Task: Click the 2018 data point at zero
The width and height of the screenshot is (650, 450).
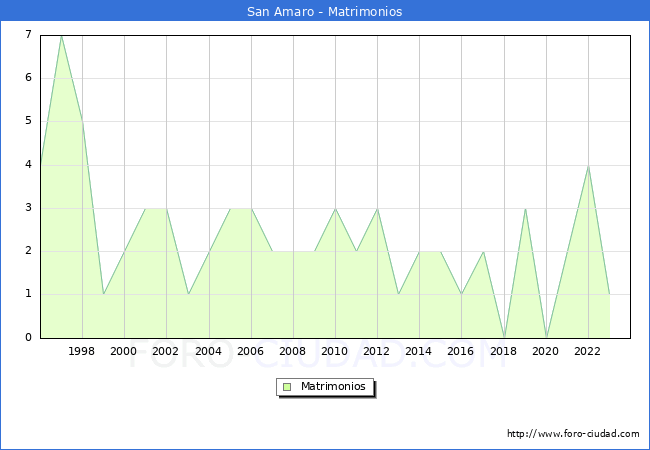Action: [504, 337]
